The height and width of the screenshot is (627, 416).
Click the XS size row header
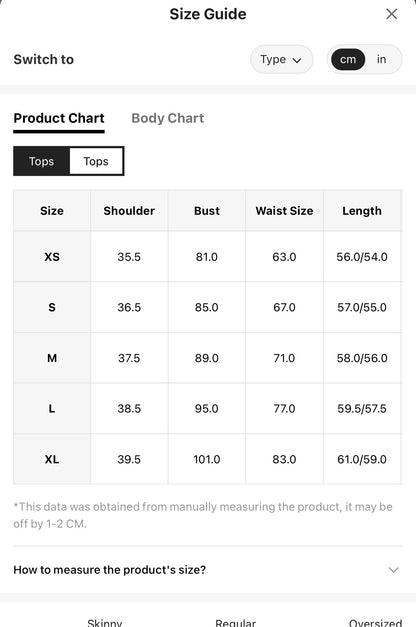click(52, 257)
